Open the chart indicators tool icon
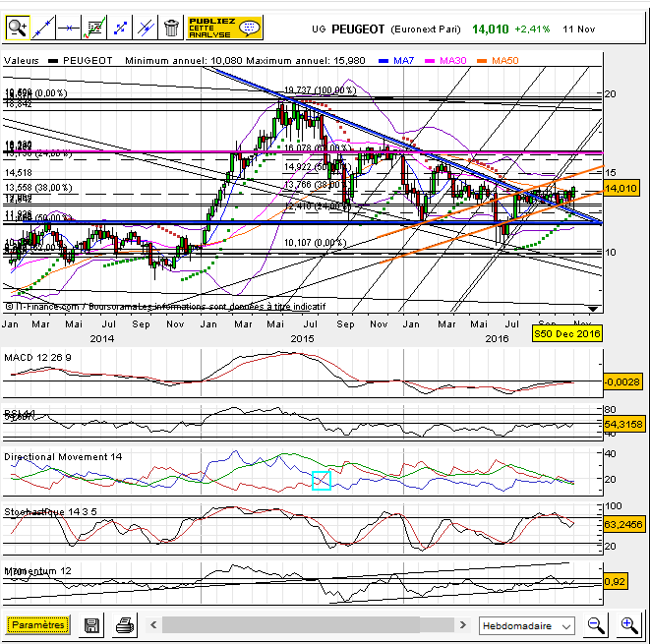The image size is (650, 644). pyautogui.click(x=94, y=28)
